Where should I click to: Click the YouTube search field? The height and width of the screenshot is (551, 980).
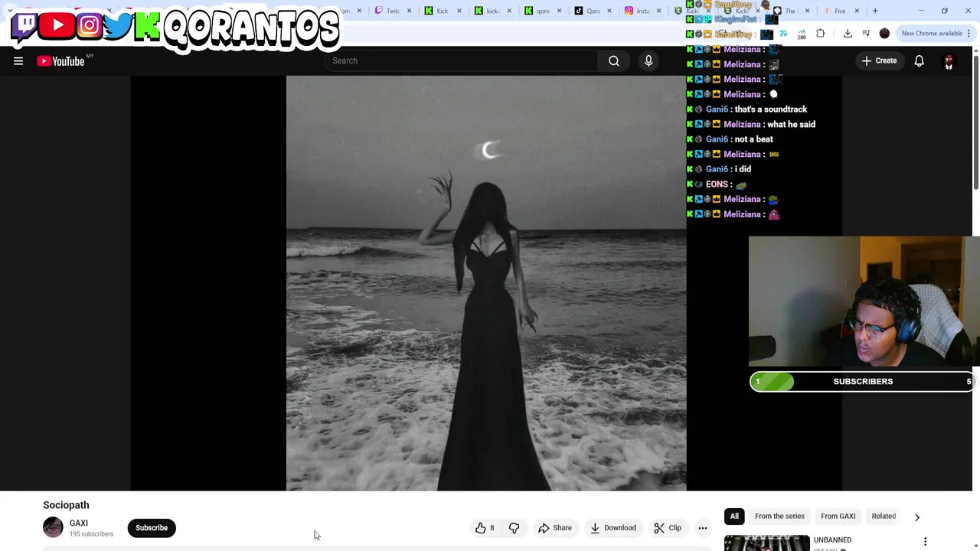click(461, 60)
